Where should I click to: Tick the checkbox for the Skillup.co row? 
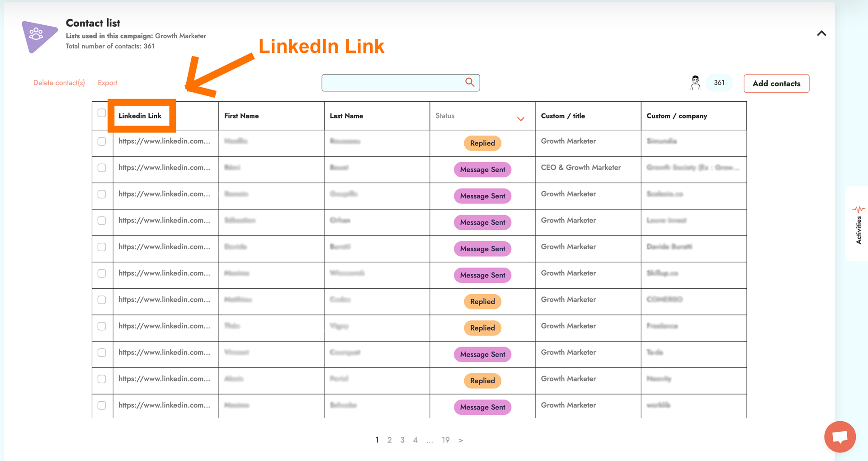(x=102, y=273)
